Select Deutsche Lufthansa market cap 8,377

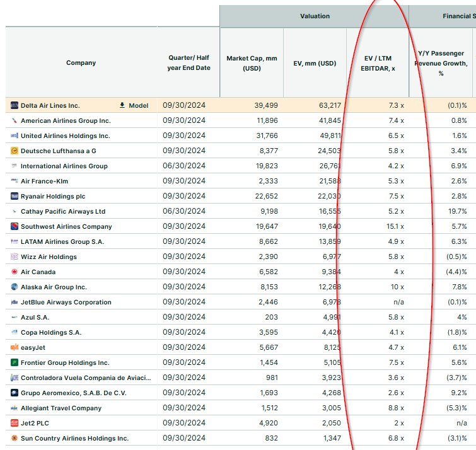(269, 151)
